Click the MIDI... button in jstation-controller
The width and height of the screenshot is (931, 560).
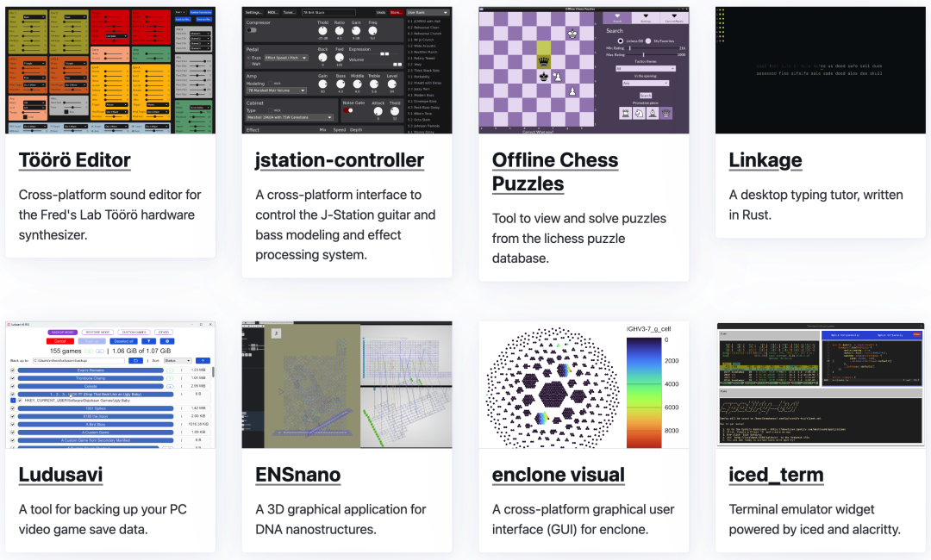click(x=272, y=12)
